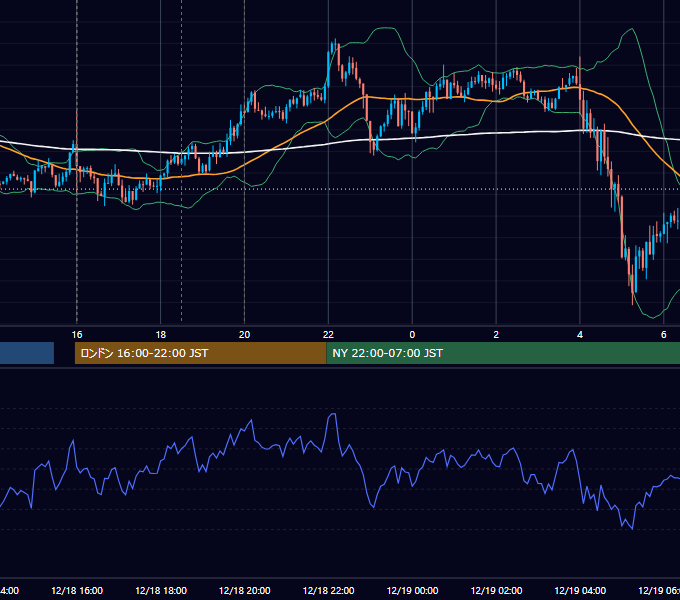This screenshot has height=600, width=680.
Task: Click the 20 hour axis label
Action: (245, 335)
